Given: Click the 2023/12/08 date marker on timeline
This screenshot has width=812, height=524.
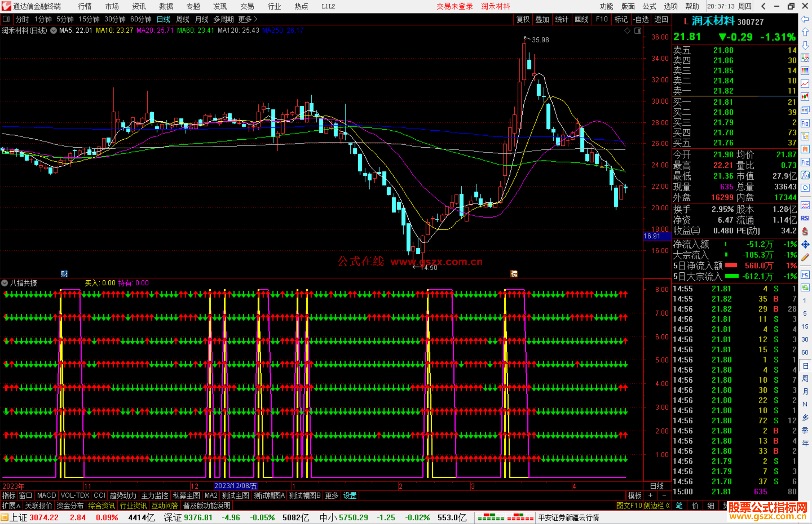Looking at the screenshot, I should tap(236, 486).
